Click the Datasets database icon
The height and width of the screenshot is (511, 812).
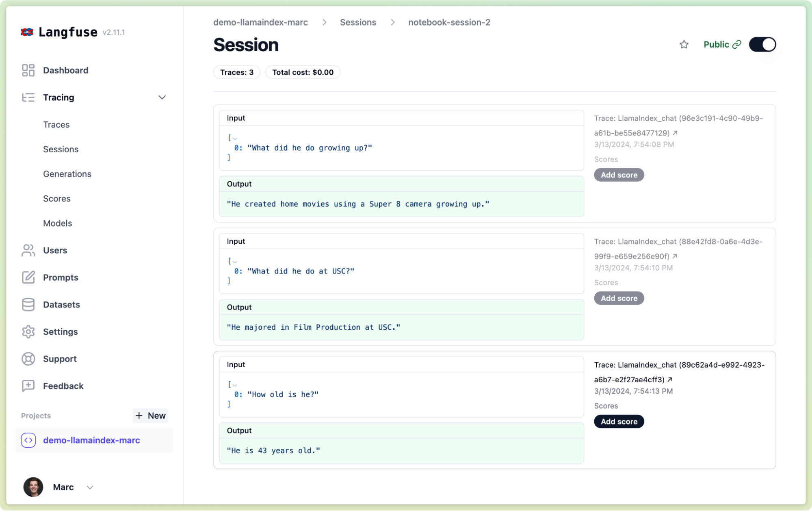[x=28, y=305]
